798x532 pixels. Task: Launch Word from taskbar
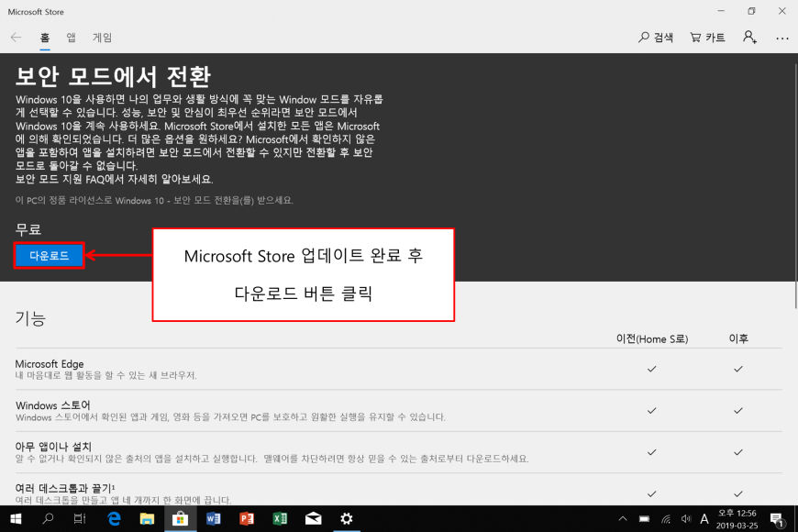[213, 519]
